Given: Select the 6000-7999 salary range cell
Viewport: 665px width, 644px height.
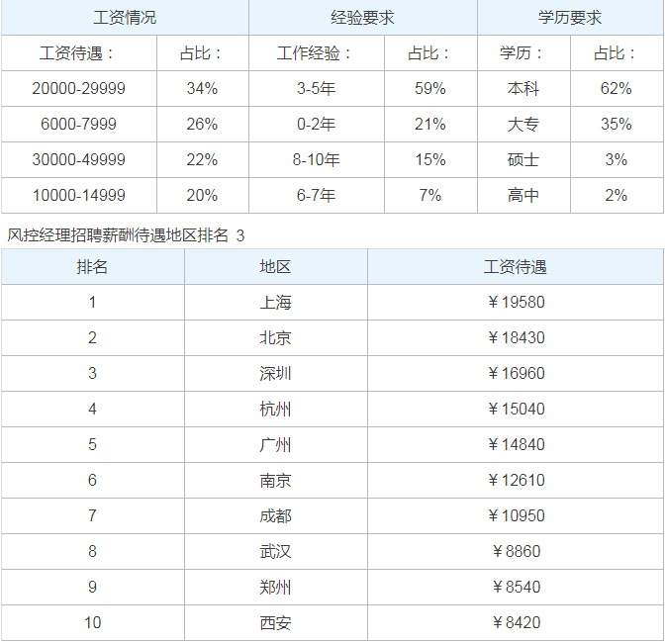Looking at the screenshot, I should coord(79,125).
